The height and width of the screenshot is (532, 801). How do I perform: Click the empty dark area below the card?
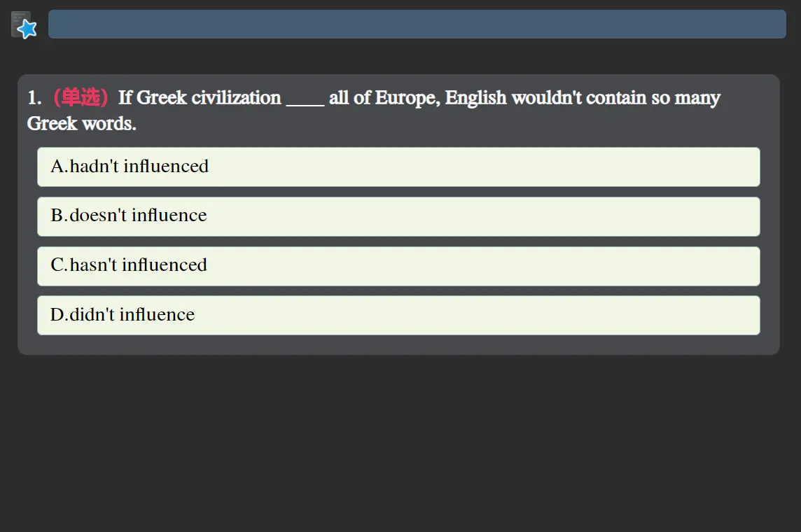point(399,441)
